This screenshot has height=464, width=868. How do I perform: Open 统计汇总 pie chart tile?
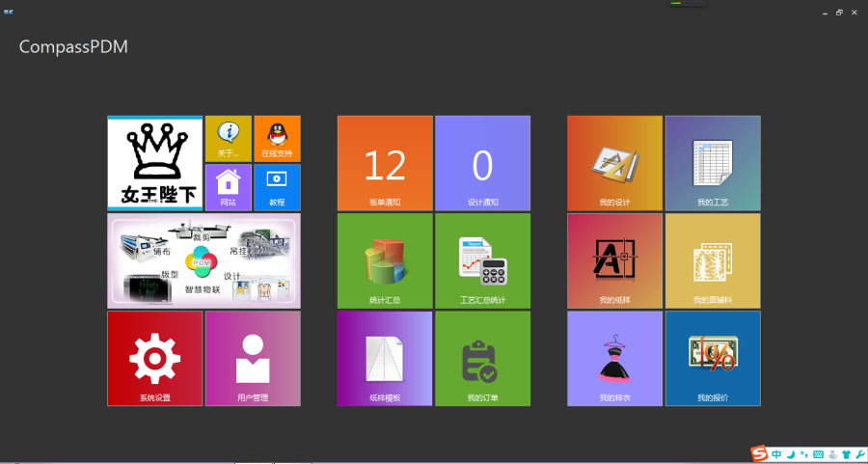[x=385, y=260]
